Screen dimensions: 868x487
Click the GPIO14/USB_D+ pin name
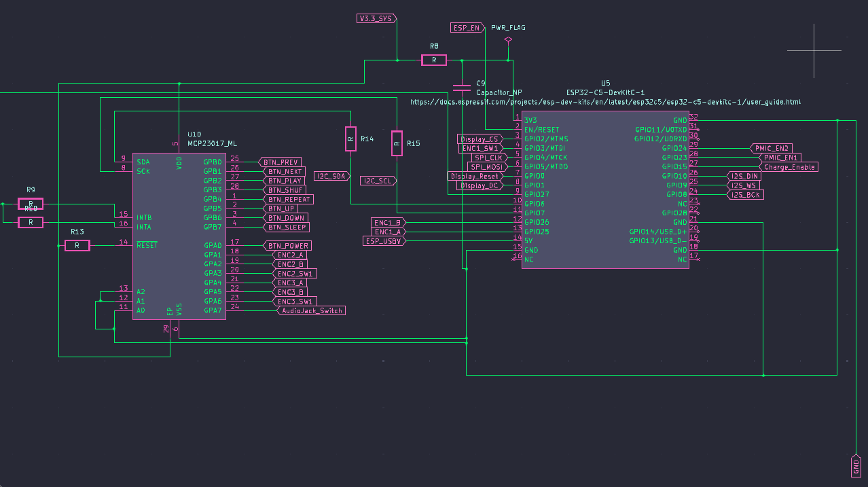click(657, 232)
